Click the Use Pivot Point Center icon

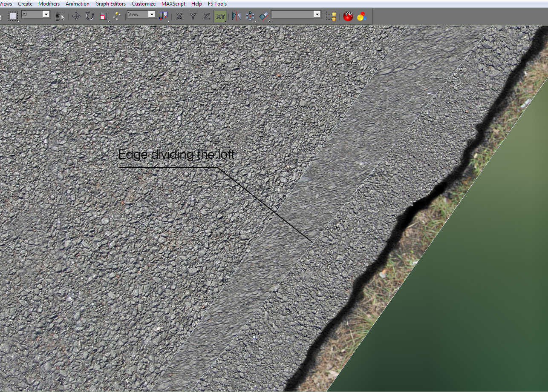(162, 16)
